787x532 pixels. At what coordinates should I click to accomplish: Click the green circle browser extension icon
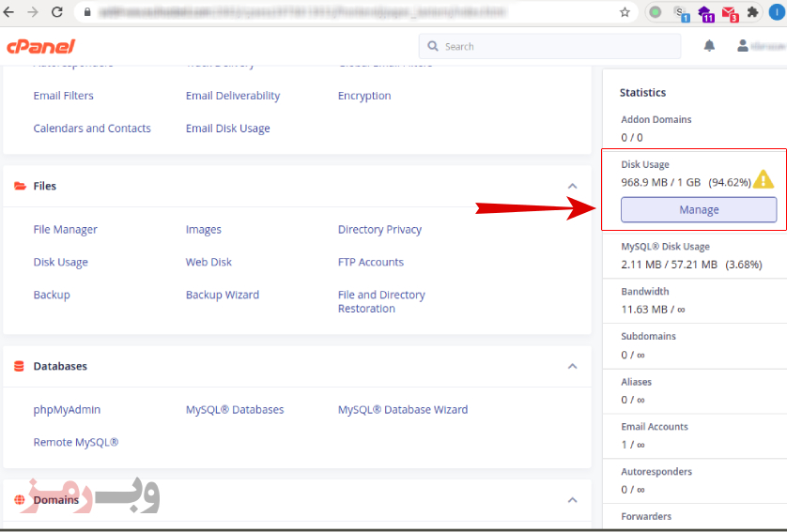(x=655, y=12)
